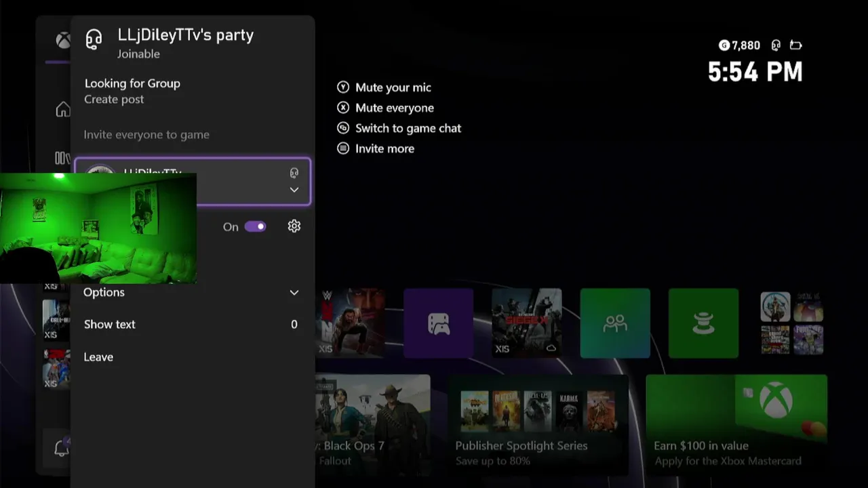Click the headset status icon near clock
Image resolution: width=868 pixels, height=488 pixels.
click(x=776, y=45)
